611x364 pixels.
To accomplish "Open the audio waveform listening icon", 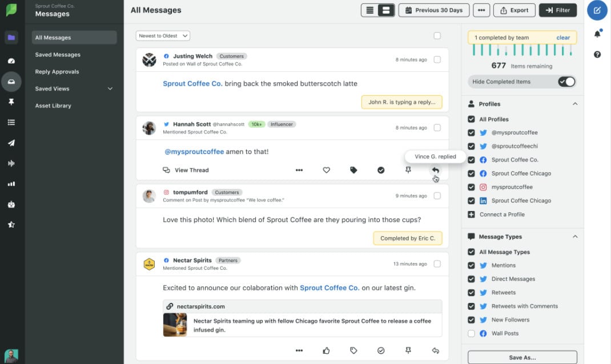I will point(11,163).
